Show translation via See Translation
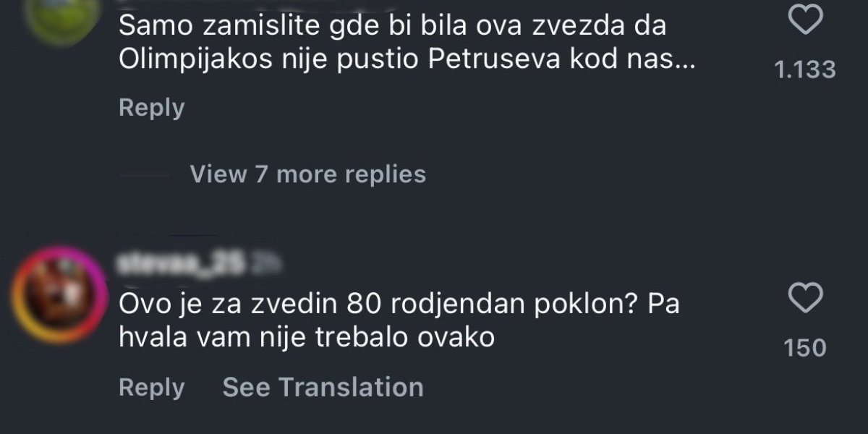868x434 pixels. tap(323, 387)
